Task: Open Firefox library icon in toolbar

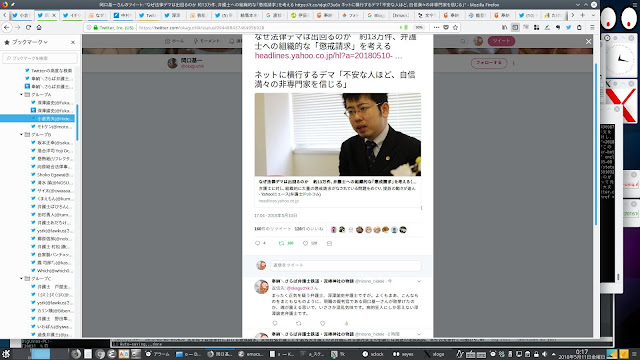Action: click(504, 27)
